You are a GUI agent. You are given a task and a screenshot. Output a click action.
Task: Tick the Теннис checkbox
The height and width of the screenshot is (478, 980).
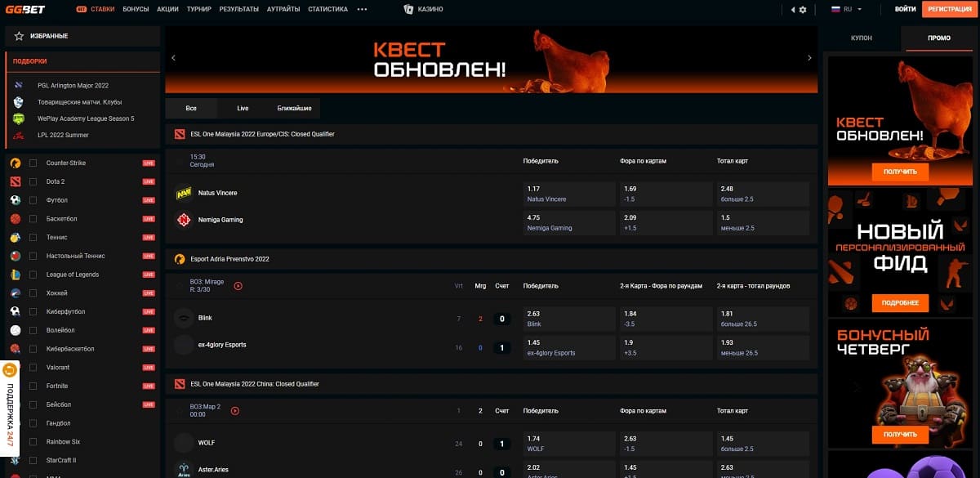coord(33,237)
